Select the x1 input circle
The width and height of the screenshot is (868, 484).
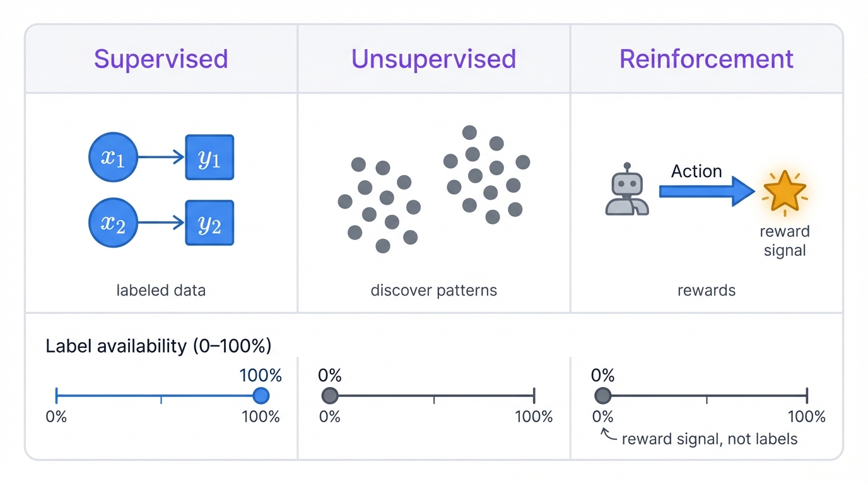[x=113, y=157]
